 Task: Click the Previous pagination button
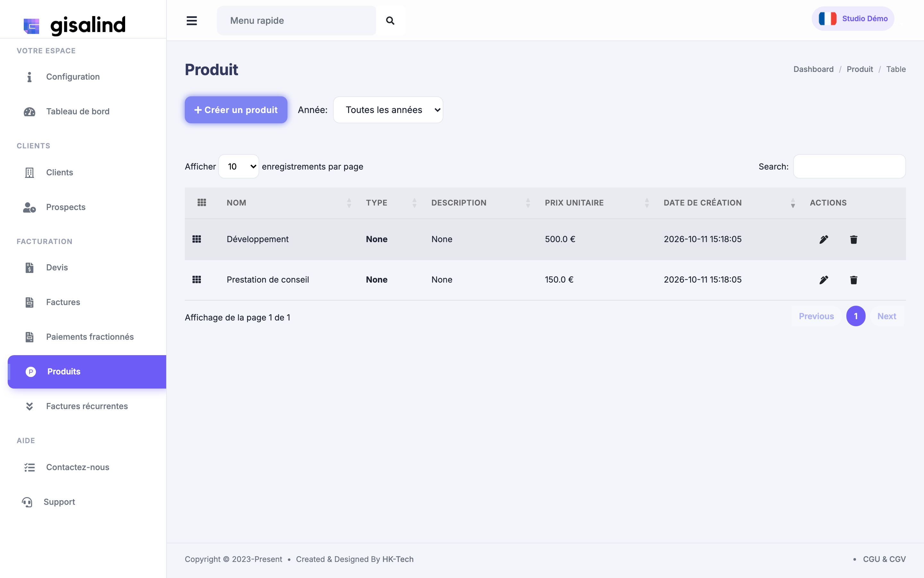pyautogui.click(x=816, y=316)
